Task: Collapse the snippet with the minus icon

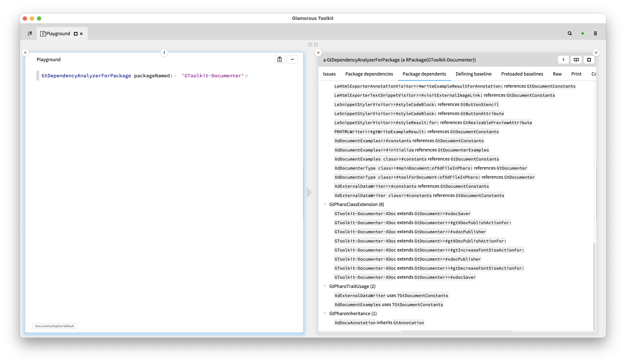Action: (292, 59)
